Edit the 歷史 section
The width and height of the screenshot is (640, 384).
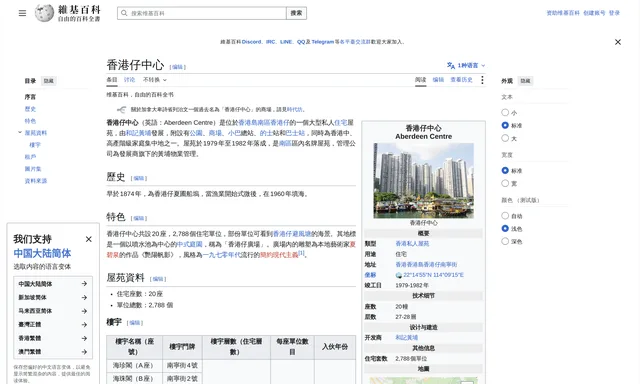[x=139, y=178]
